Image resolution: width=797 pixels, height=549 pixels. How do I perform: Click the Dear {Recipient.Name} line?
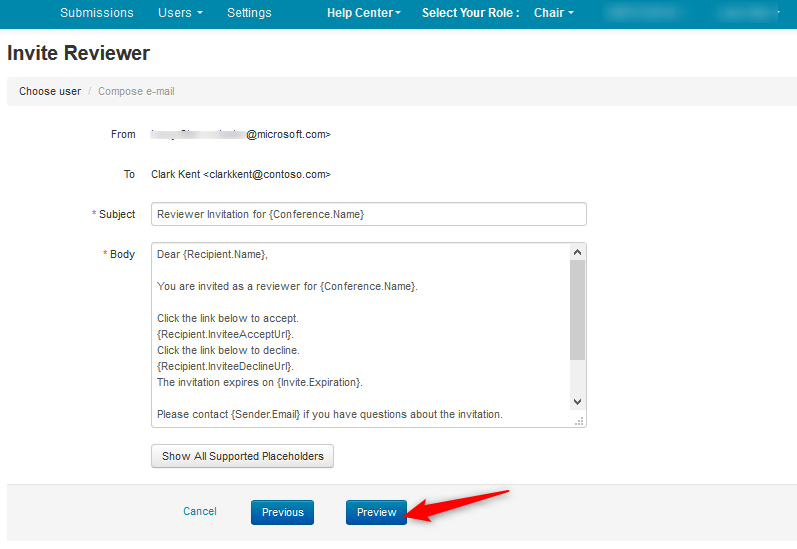pos(212,254)
